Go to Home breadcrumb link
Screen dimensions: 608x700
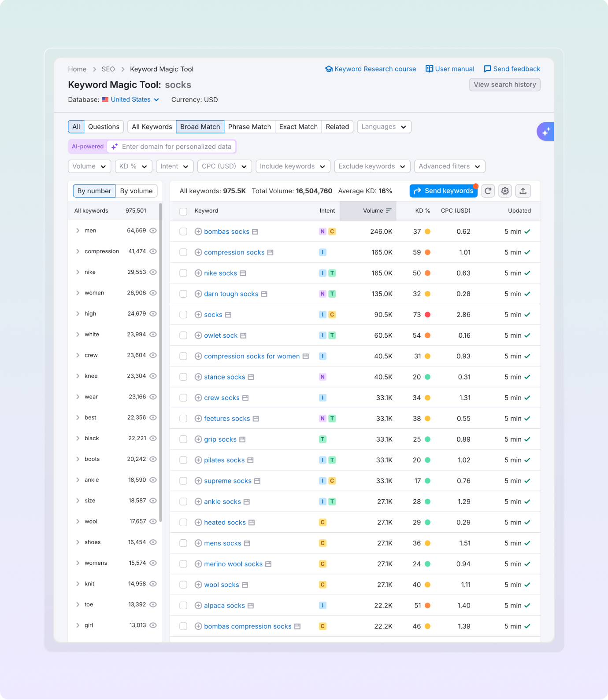(x=77, y=69)
